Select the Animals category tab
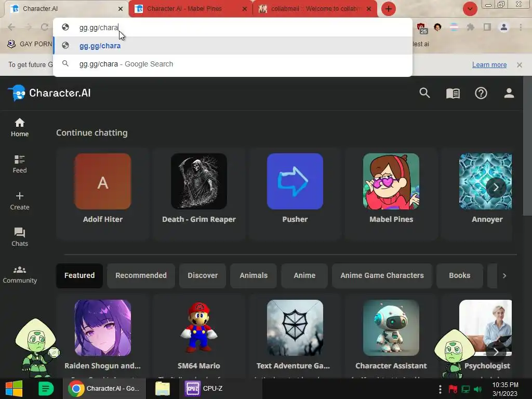Image resolution: width=532 pixels, height=399 pixels. pos(254,275)
